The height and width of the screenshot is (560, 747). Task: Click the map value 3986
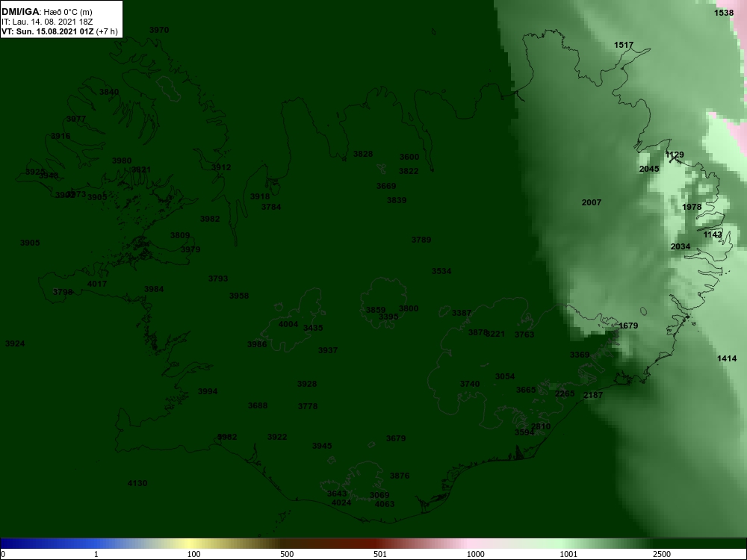(257, 344)
